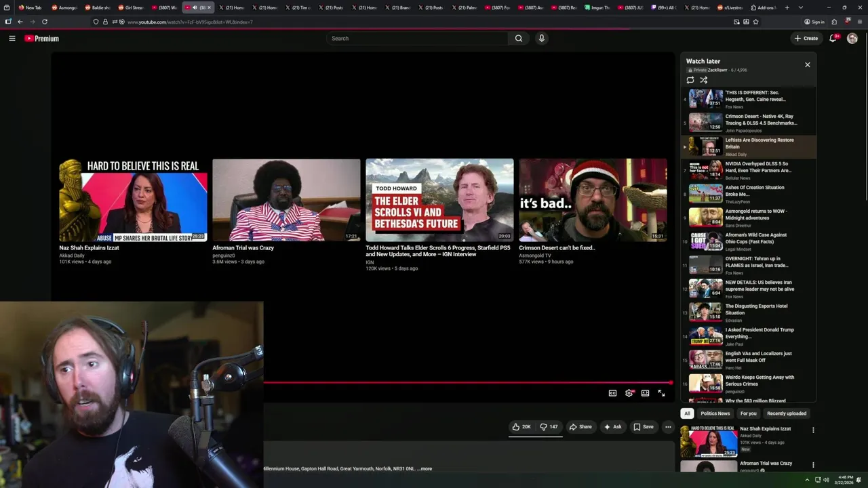Image resolution: width=868 pixels, height=488 pixels.
Task: Start voice search with the microphone icon
Action: coord(541,39)
